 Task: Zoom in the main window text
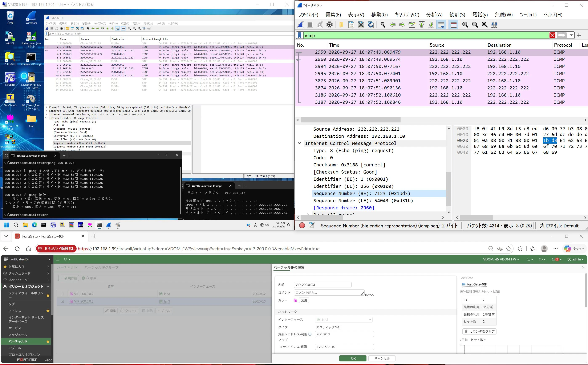tap(465, 25)
